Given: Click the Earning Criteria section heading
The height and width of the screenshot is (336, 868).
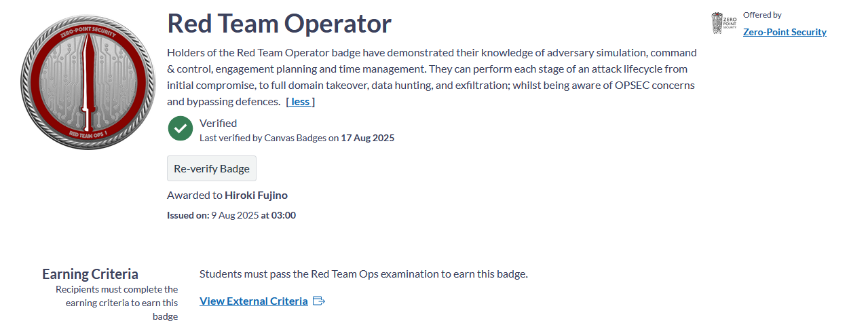Looking at the screenshot, I should (90, 274).
